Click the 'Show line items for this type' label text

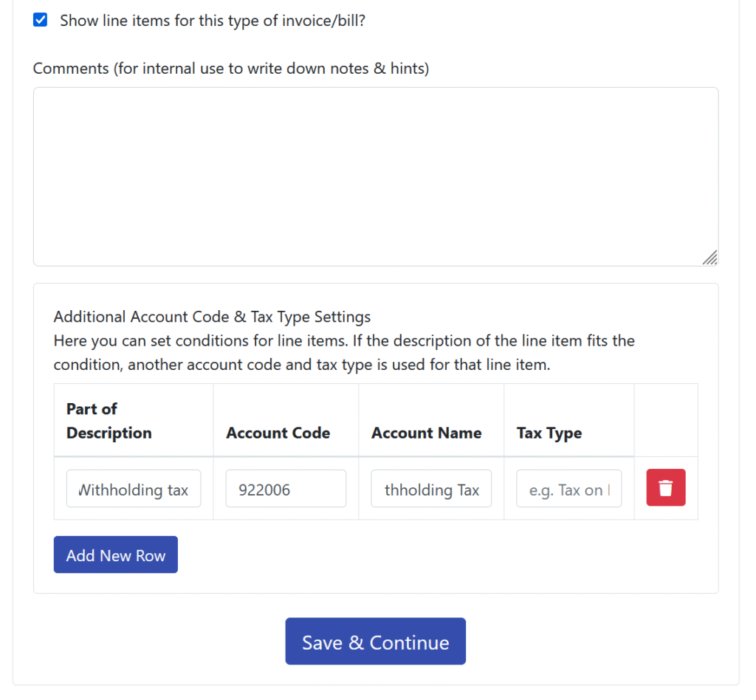point(213,21)
